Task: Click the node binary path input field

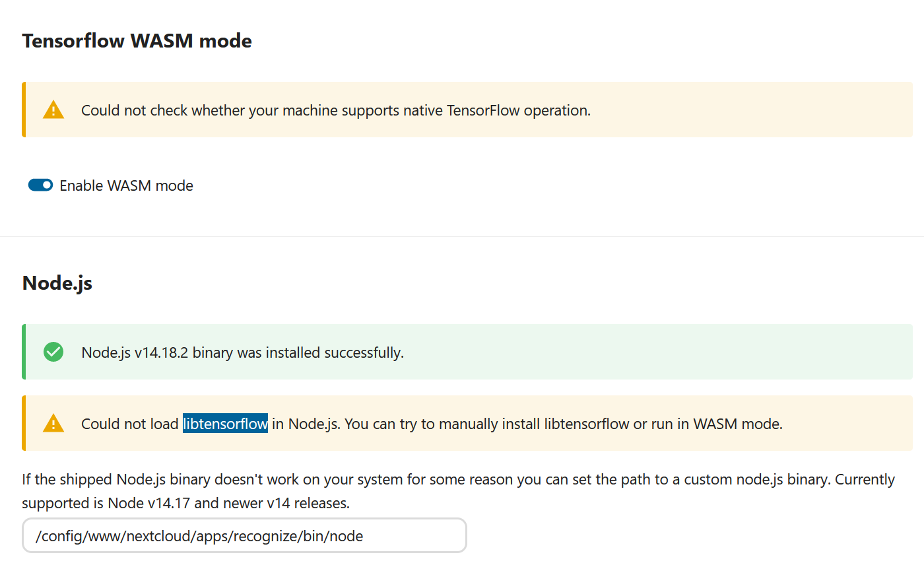Action: [x=244, y=535]
